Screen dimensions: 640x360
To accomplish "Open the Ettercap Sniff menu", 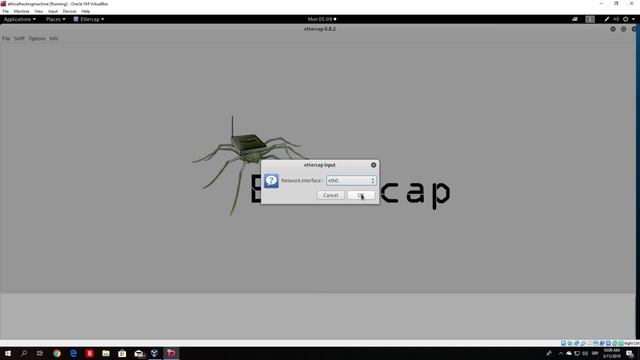I will (x=19, y=38).
